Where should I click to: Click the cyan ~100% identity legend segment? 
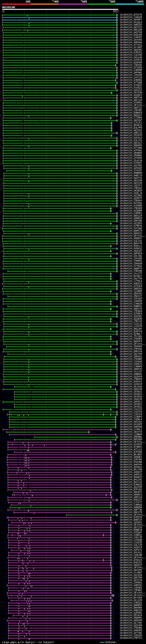coord(130,4)
